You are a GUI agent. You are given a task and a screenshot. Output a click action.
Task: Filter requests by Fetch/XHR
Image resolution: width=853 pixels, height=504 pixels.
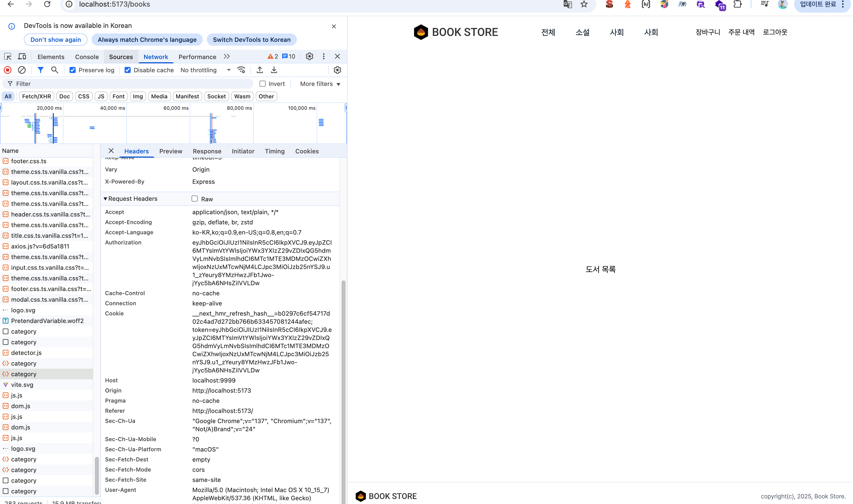[36, 96]
